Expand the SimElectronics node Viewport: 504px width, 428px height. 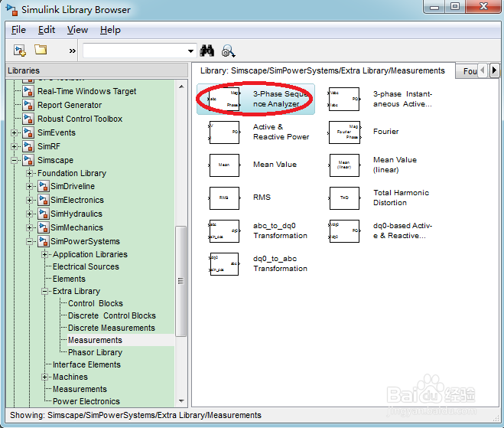[x=29, y=200]
